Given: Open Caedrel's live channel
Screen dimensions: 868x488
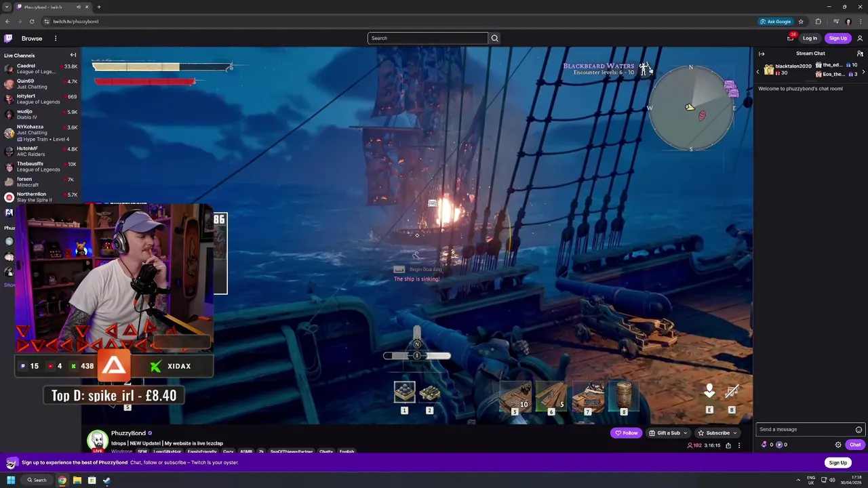Looking at the screenshot, I should [41, 68].
